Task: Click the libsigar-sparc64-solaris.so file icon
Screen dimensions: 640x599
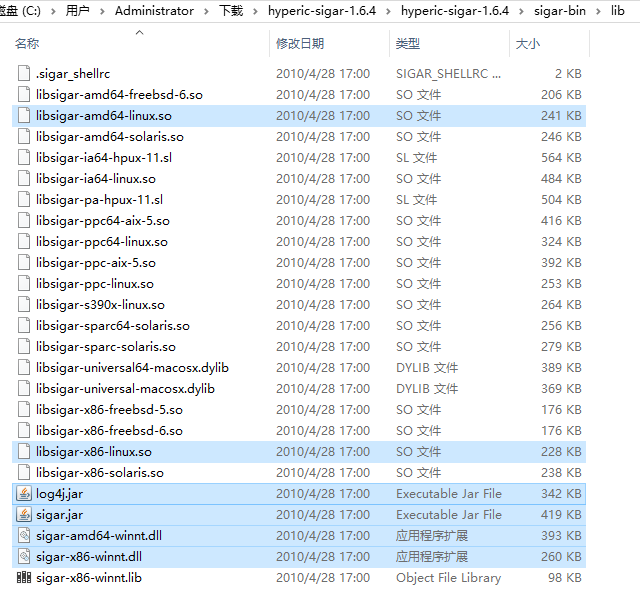Action: click(x=24, y=326)
